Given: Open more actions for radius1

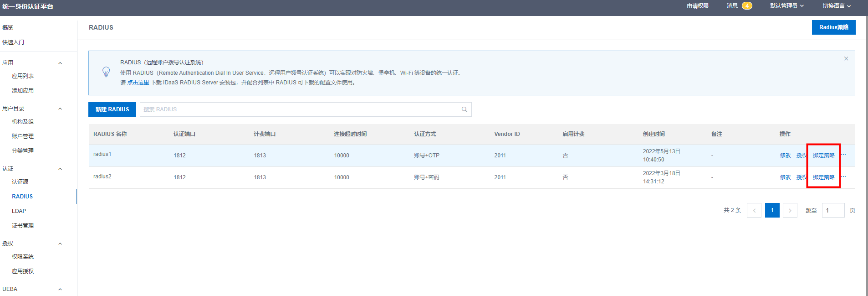Looking at the screenshot, I should point(843,155).
